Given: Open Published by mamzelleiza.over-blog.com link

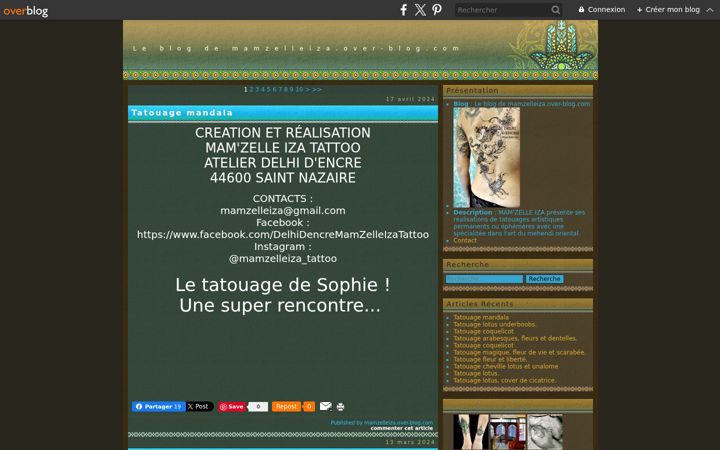Looking at the screenshot, I should tap(382, 422).
